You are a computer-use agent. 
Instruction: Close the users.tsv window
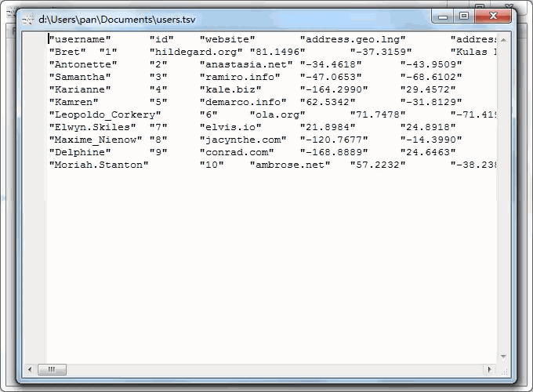tap(493, 15)
